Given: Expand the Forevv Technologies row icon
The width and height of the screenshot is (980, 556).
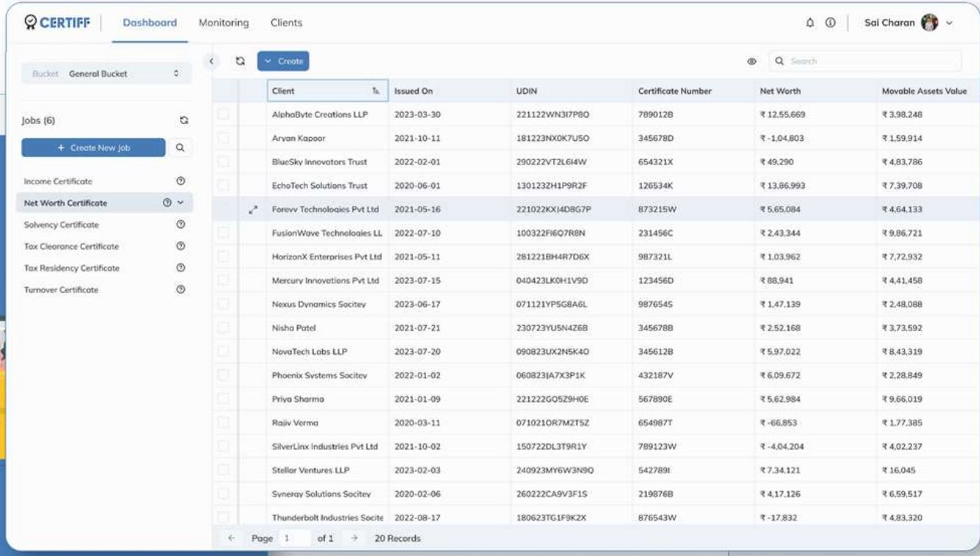Looking at the screenshot, I should pos(253,210).
